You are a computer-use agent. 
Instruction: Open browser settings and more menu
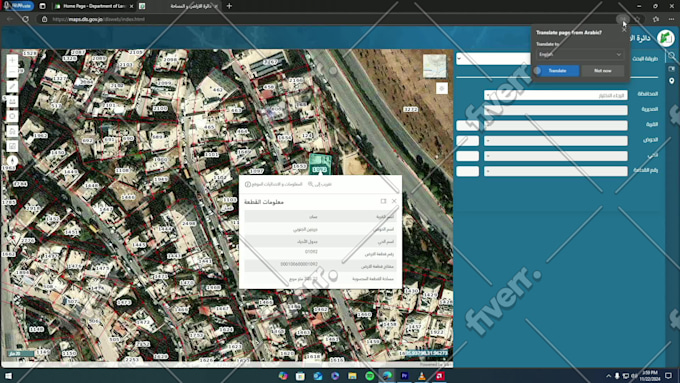pyautogui.click(x=671, y=19)
